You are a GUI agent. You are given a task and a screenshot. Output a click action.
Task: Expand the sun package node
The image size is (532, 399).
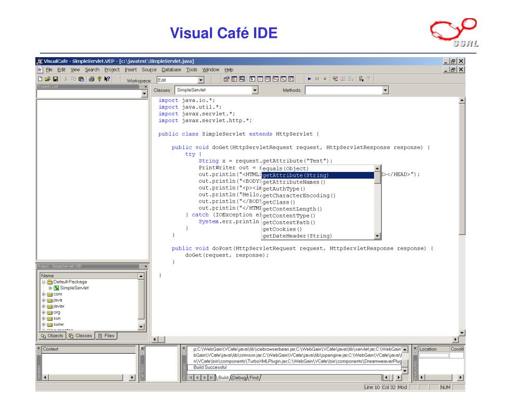click(x=44, y=318)
